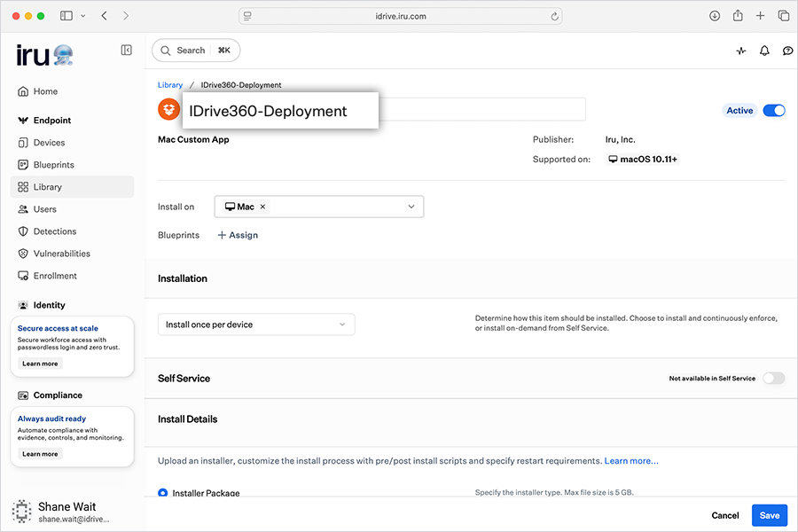798x532 pixels.
Task: Click the Cancel button
Action: click(x=724, y=515)
